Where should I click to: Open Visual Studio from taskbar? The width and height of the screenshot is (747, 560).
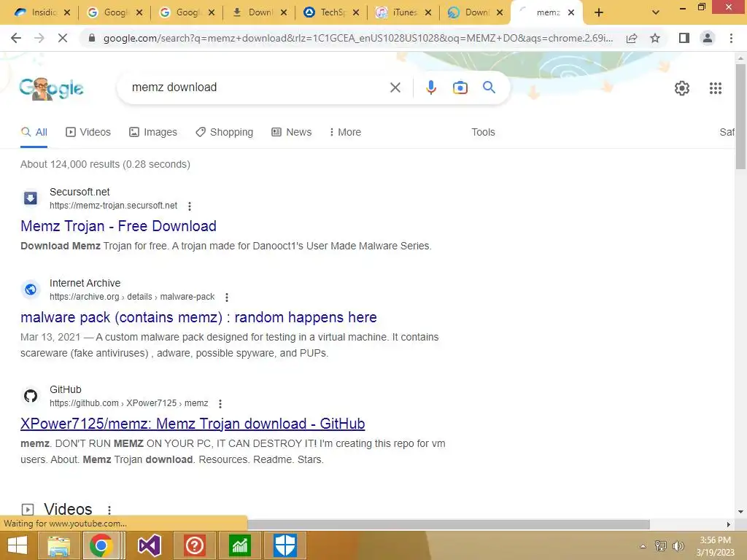[x=149, y=545]
